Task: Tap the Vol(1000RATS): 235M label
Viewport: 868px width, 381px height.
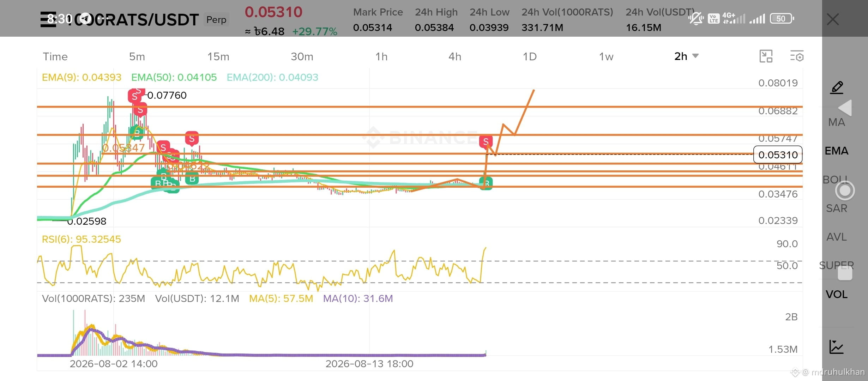Action: pos(94,298)
